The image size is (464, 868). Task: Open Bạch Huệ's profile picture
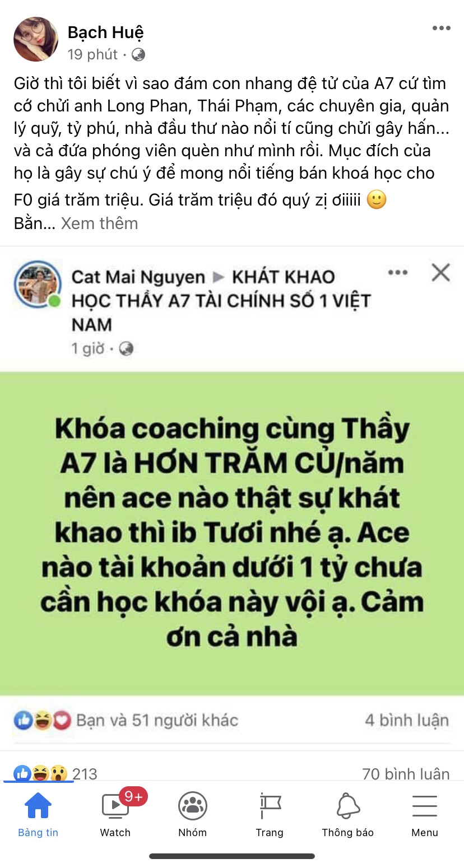click(36, 39)
